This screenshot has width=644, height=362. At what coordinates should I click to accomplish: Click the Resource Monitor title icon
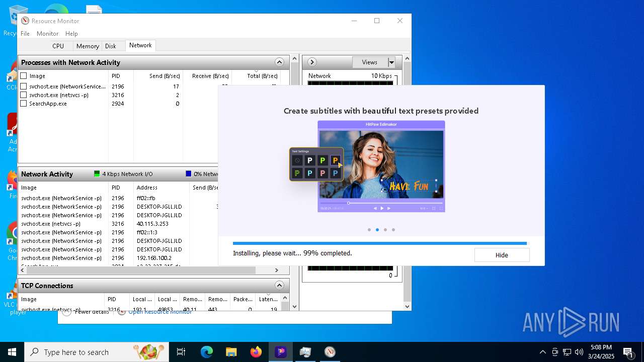pyautogui.click(x=25, y=21)
